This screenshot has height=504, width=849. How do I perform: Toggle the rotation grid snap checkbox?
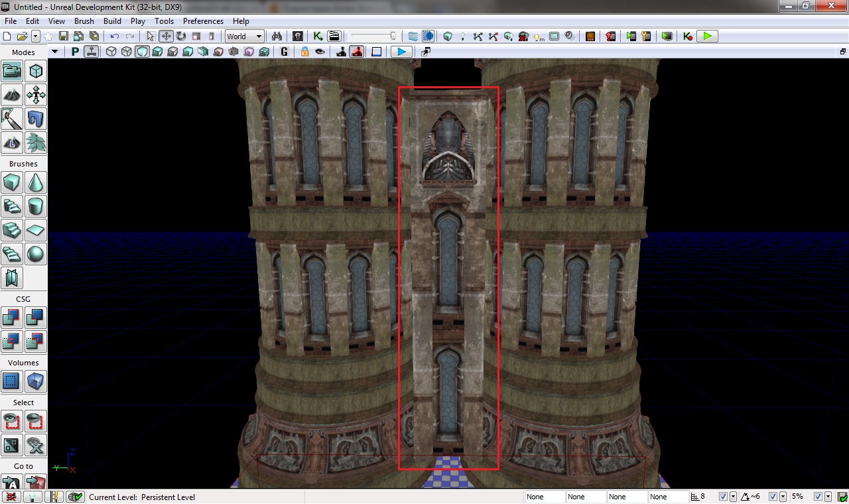[x=773, y=497]
